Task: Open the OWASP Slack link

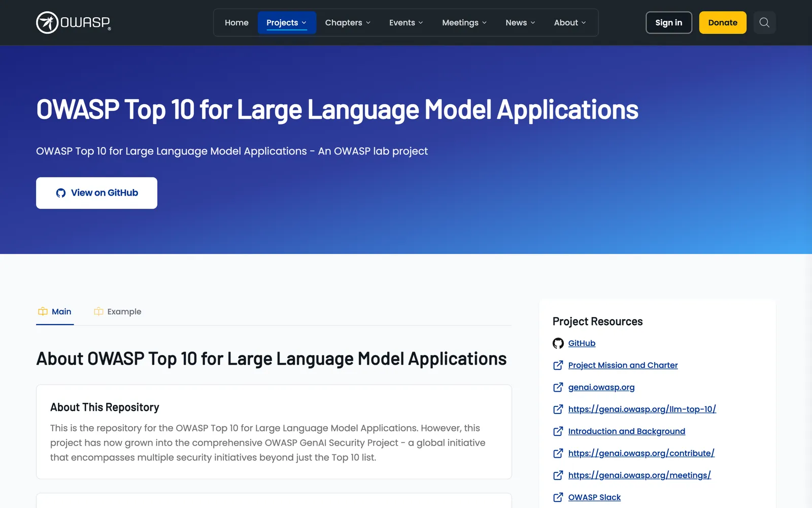Action: pos(594,497)
